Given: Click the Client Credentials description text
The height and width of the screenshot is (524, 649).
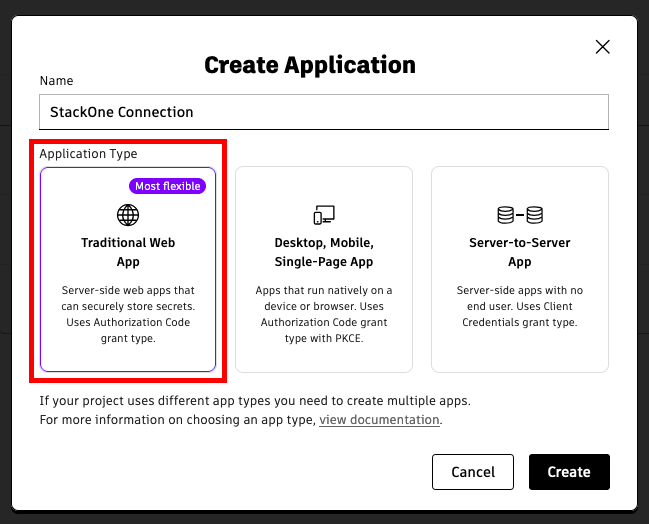Looking at the screenshot, I should [520, 306].
